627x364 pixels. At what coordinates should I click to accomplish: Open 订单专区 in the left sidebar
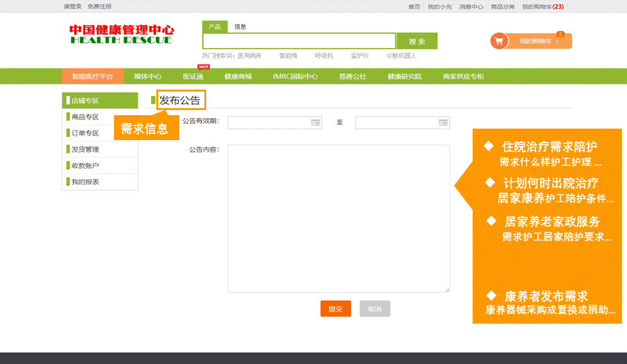[85, 133]
